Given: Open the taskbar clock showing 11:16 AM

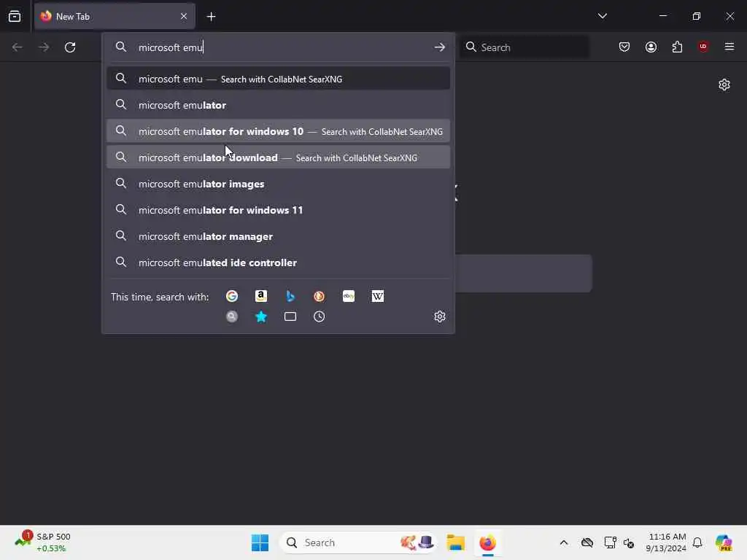Looking at the screenshot, I should [x=666, y=542].
